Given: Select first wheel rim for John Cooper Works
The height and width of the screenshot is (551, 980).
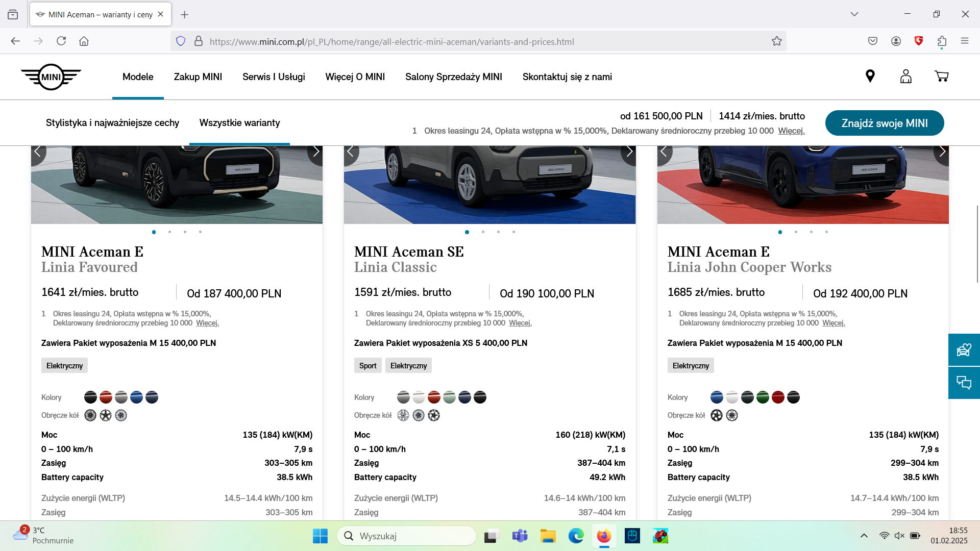Looking at the screenshot, I should [717, 415].
